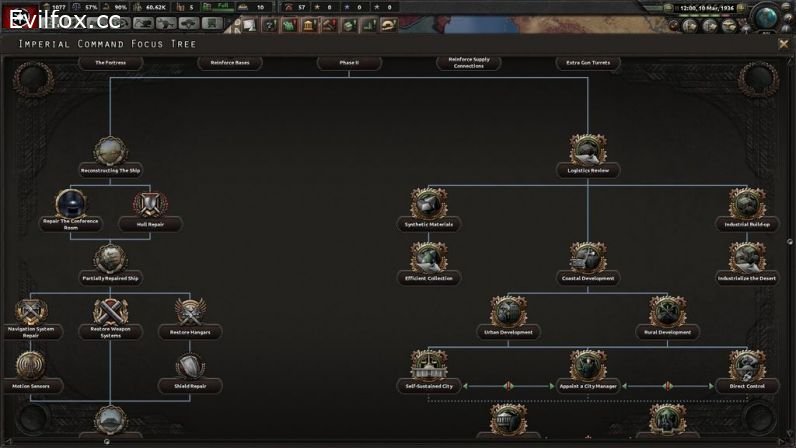Click the Reinforce Bases focus label
This screenshot has width=796, height=448.
click(x=229, y=63)
